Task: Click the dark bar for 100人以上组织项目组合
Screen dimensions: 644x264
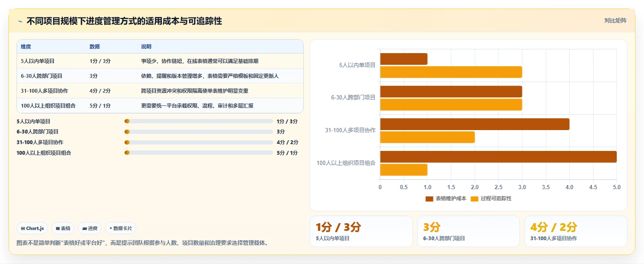Action: tap(498, 157)
